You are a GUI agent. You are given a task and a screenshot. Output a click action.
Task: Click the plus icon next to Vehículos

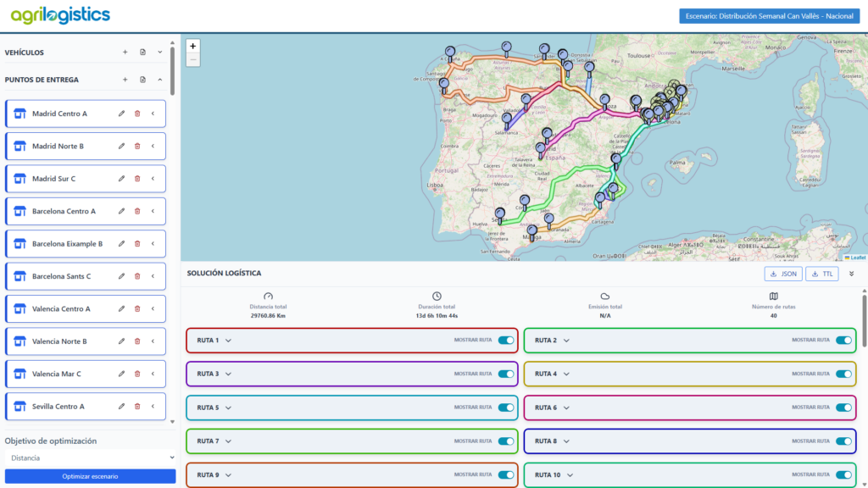click(125, 53)
